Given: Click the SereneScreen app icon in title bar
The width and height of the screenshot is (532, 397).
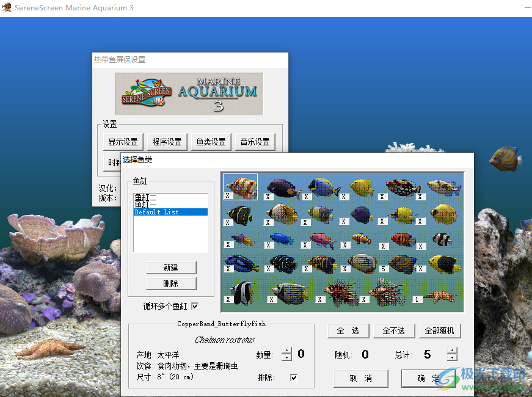Looking at the screenshot, I should coord(7,7).
